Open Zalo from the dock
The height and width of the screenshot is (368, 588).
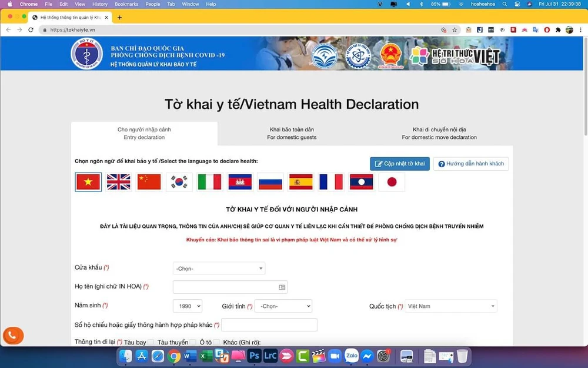(352, 356)
